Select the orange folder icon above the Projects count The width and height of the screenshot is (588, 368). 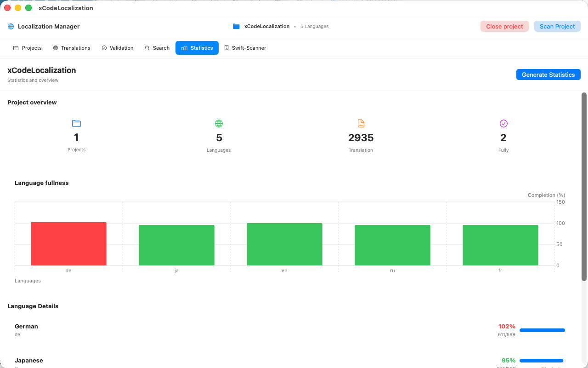pyautogui.click(x=76, y=123)
